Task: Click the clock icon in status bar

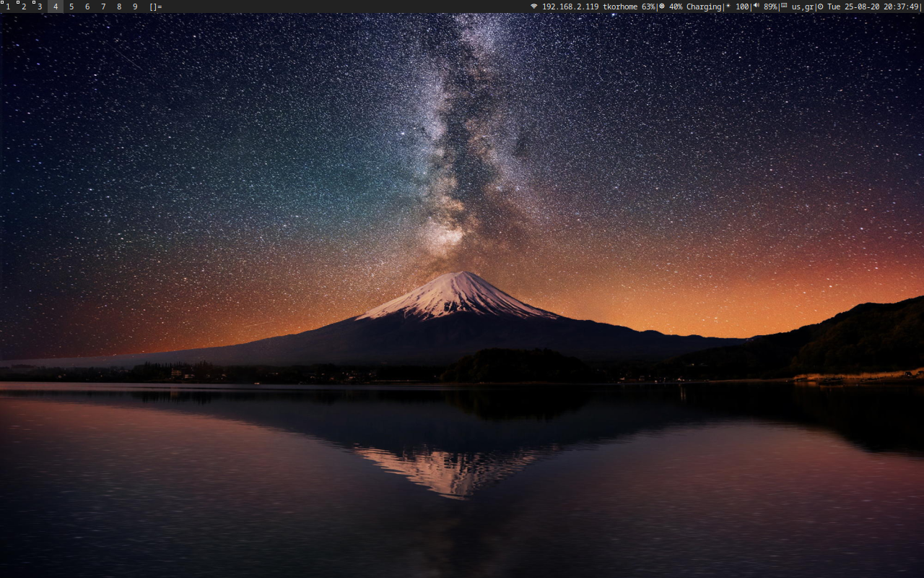Action: click(x=820, y=7)
